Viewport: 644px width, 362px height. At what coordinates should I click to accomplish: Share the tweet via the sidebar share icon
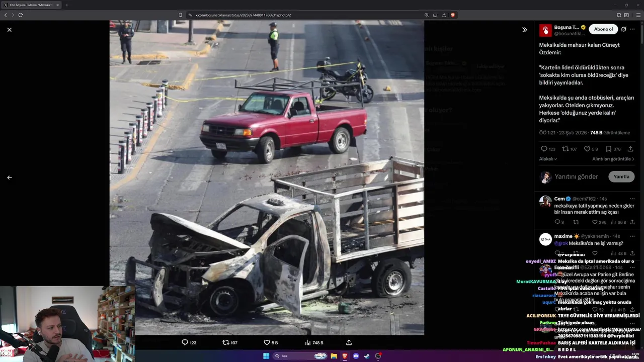630,149
